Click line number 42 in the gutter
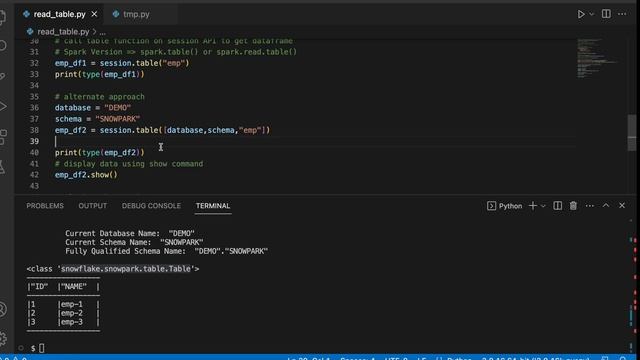 tap(34, 175)
